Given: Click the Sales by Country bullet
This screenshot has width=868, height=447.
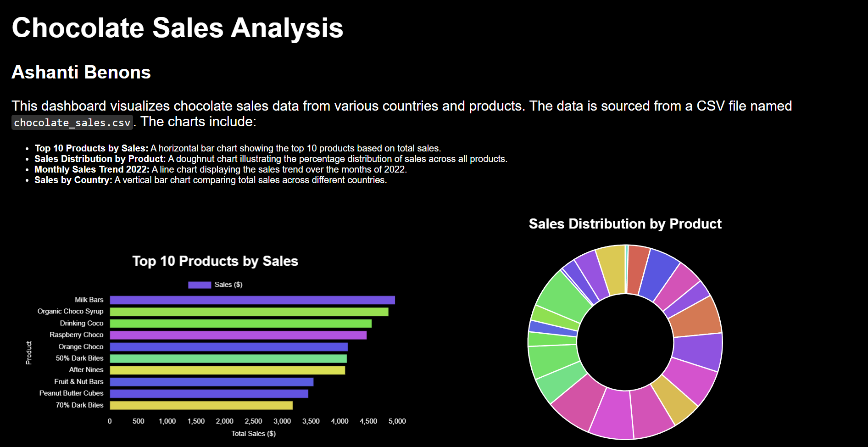Looking at the screenshot, I should 211,180.
